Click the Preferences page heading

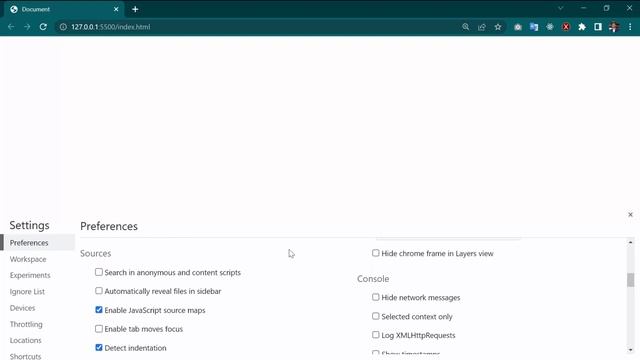[109, 226]
